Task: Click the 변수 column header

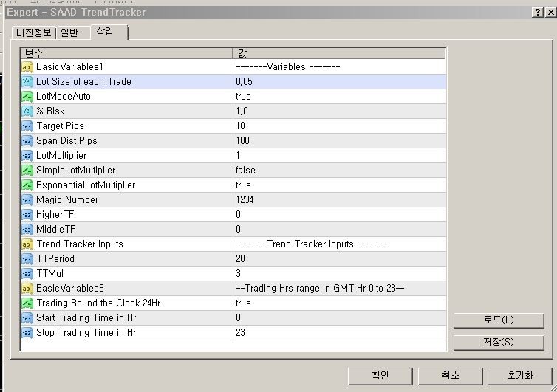Action: coord(126,54)
